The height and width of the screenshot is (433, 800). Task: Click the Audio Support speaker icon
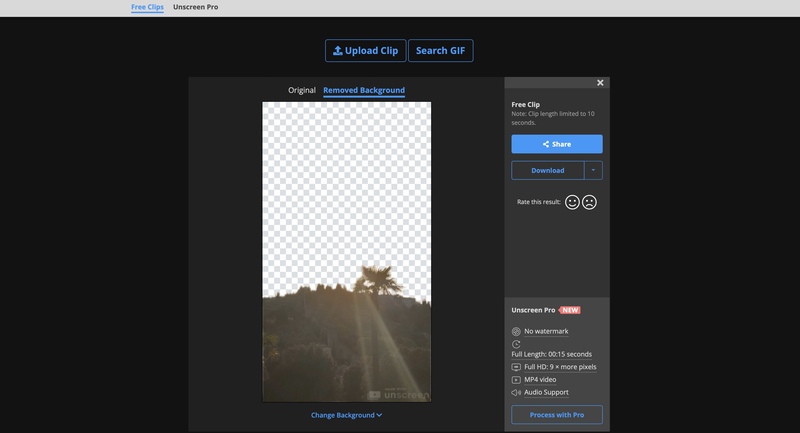516,392
